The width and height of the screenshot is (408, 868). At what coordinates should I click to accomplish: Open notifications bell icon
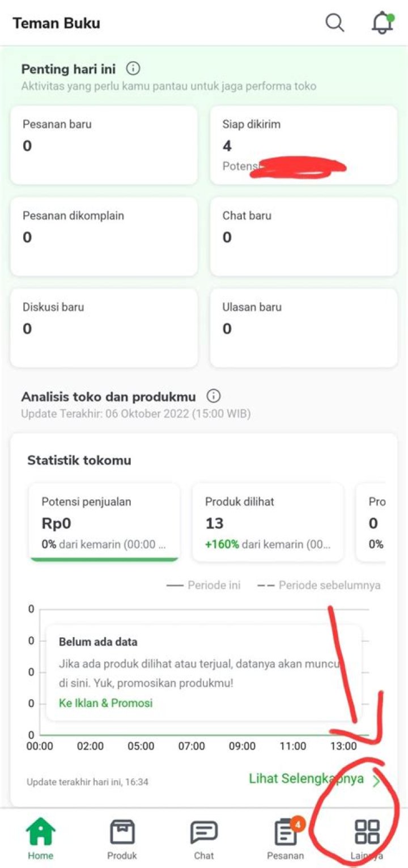click(382, 23)
